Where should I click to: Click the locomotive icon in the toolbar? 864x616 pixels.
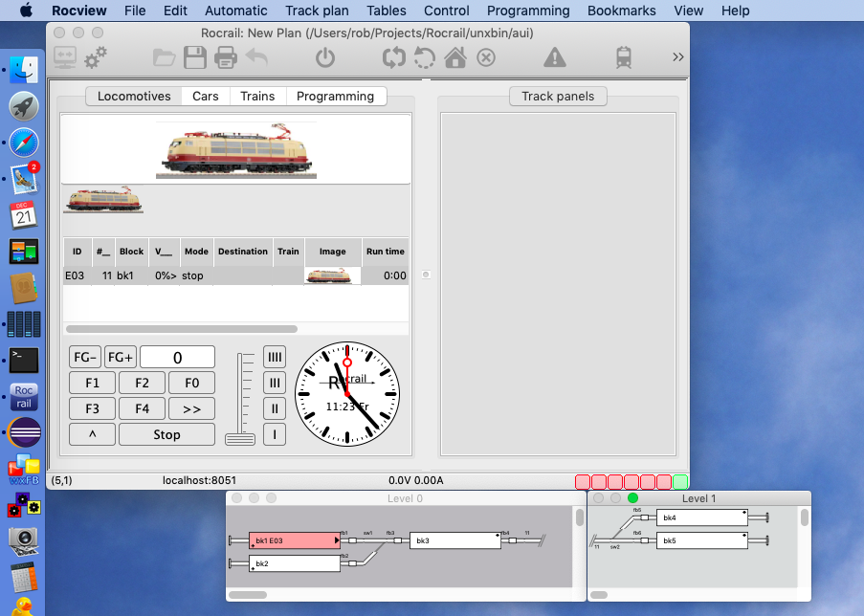pyautogui.click(x=624, y=58)
